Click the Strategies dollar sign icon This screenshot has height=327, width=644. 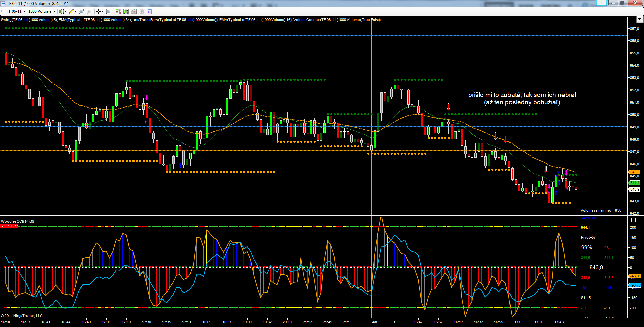tap(142, 11)
